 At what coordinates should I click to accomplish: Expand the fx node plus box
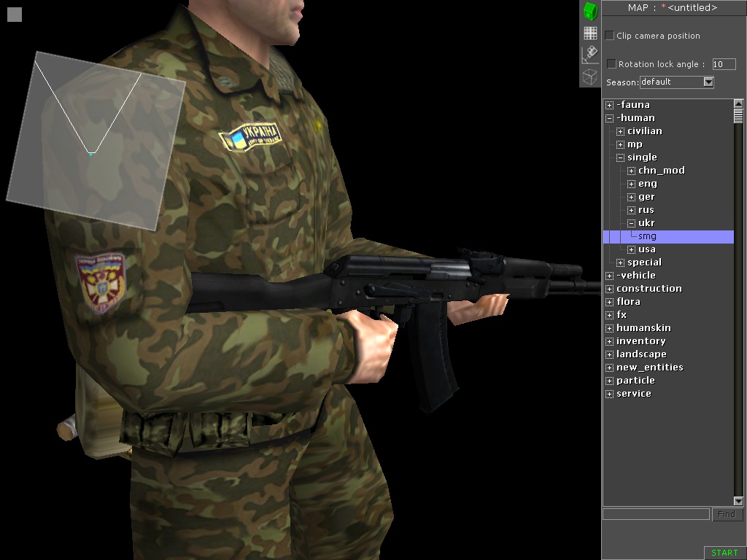[x=609, y=315]
